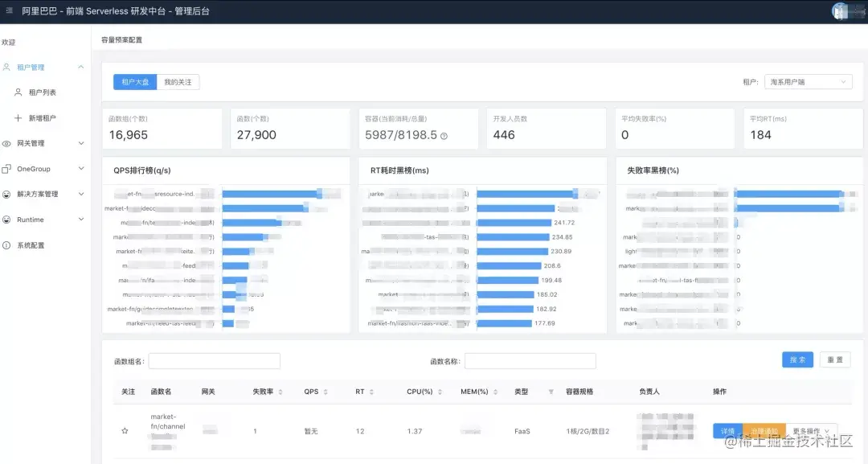The width and height of the screenshot is (868, 464).
Task: Sort table by QPS column arrows
Action: pyautogui.click(x=325, y=392)
